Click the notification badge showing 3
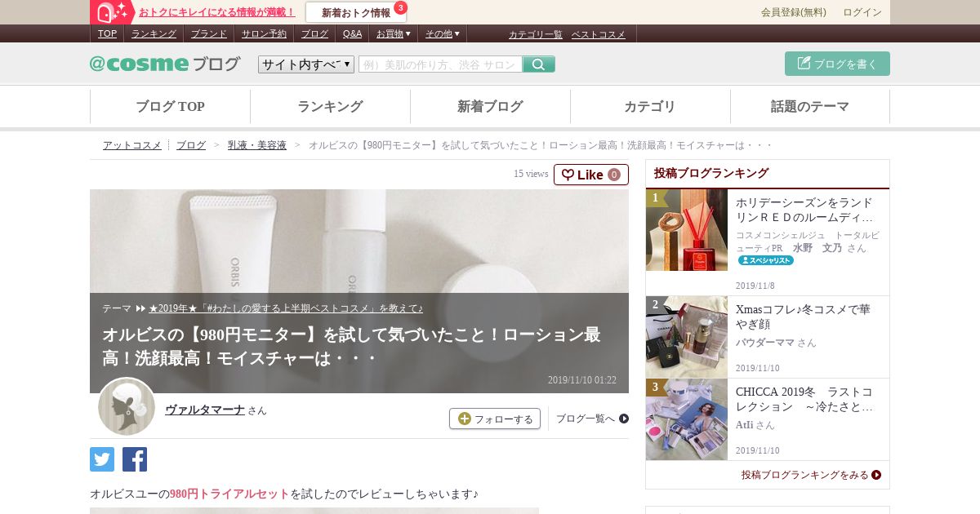This screenshot has width=980, height=514. click(x=400, y=8)
